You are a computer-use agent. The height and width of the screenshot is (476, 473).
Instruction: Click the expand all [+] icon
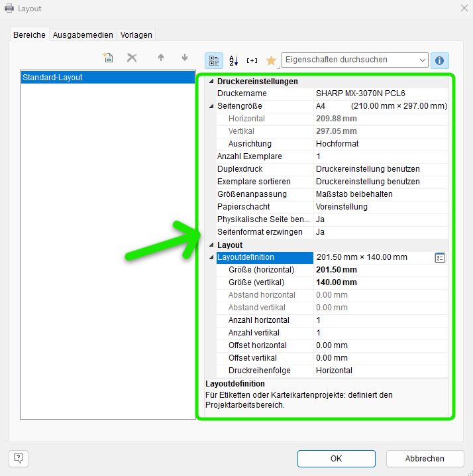tap(252, 60)
